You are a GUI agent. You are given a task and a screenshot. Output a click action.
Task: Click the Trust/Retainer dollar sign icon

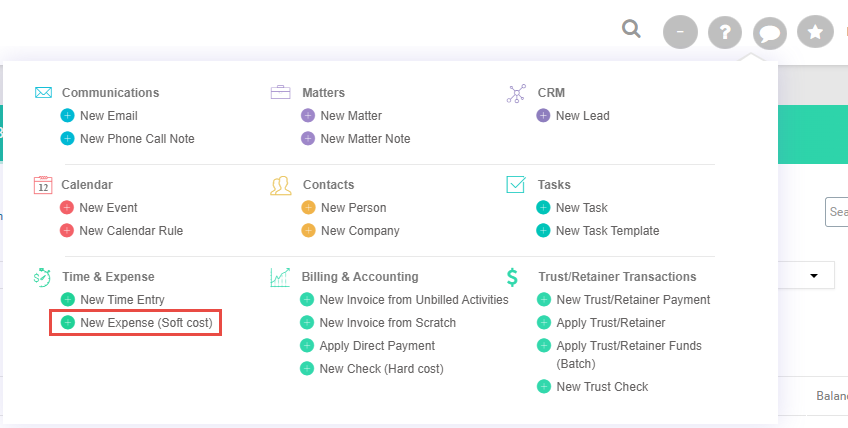[512, 277]
